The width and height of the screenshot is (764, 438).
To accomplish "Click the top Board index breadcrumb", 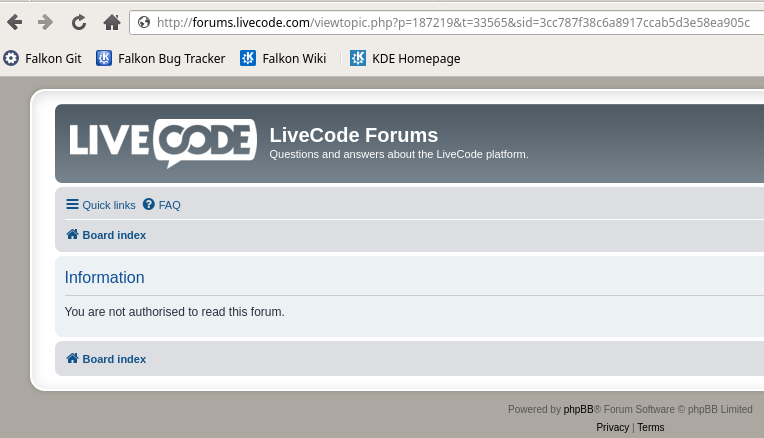I will pos(106,235).
